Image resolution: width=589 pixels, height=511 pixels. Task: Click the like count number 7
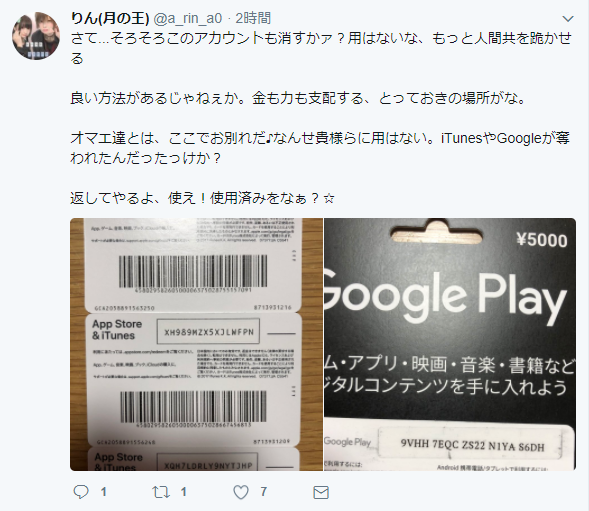tap(264, 492)
